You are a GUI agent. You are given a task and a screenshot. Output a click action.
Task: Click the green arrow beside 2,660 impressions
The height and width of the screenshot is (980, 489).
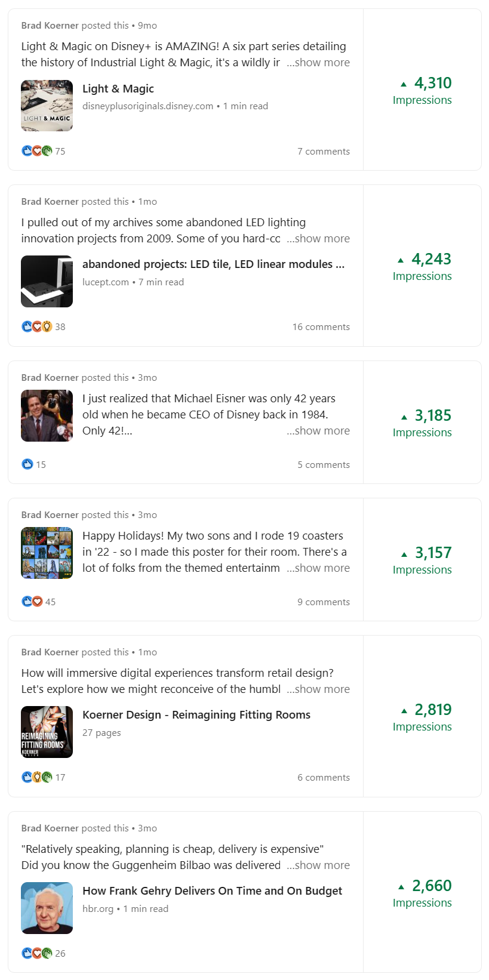[x=401, y=887]
